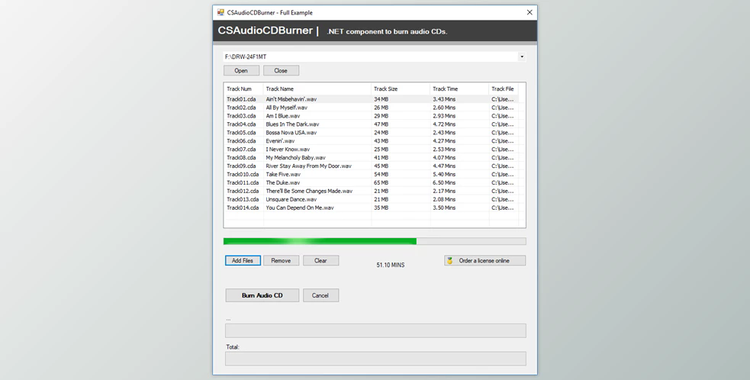Order a license online
The height and width of the screenshot is (380, 750).
(485, 261)
